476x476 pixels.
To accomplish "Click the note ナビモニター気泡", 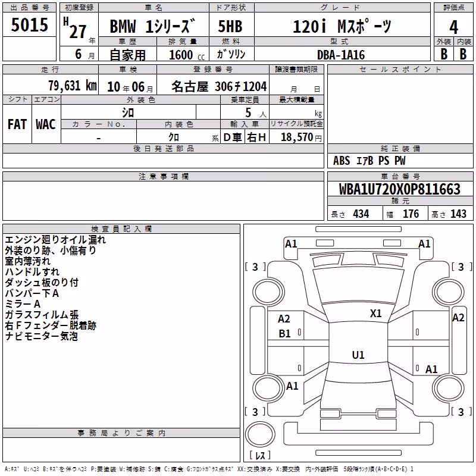I will point(42,336).
